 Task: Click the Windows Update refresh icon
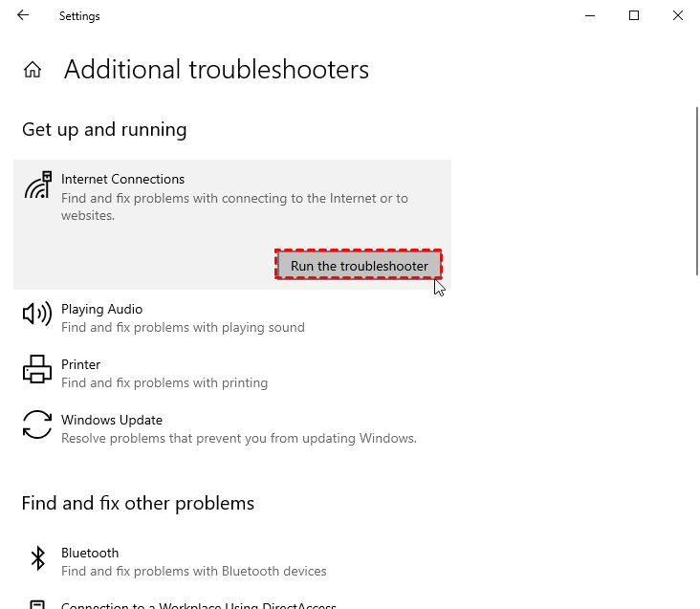(x=37, y=424)
